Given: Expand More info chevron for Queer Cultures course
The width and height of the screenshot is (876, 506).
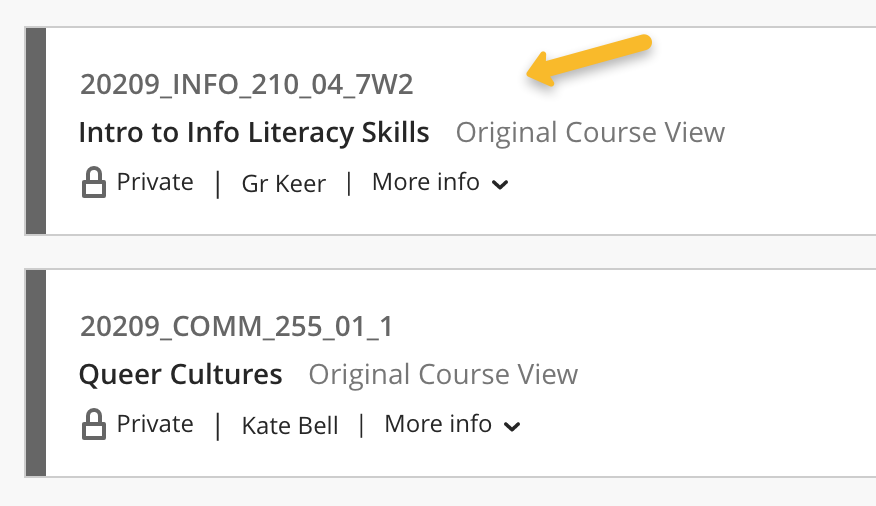Looking at the screenshot, I should coord(512,427).
